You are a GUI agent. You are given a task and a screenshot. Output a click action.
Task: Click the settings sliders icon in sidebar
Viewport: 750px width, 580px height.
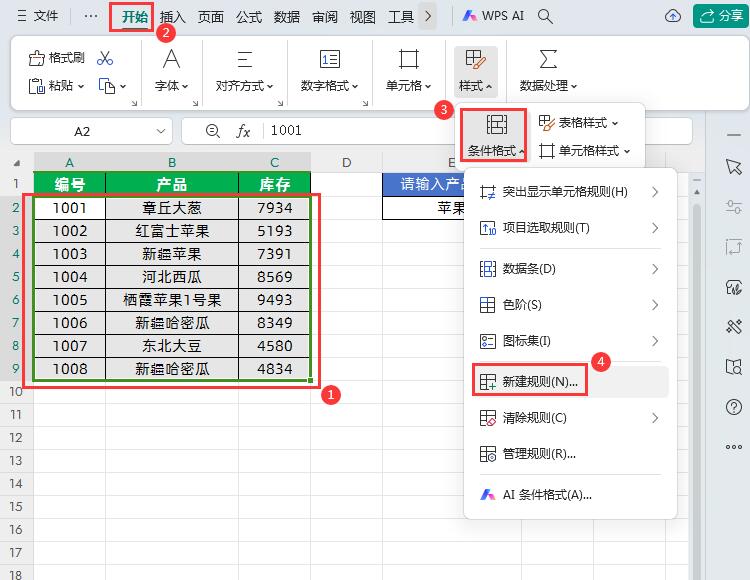[733, 207]
